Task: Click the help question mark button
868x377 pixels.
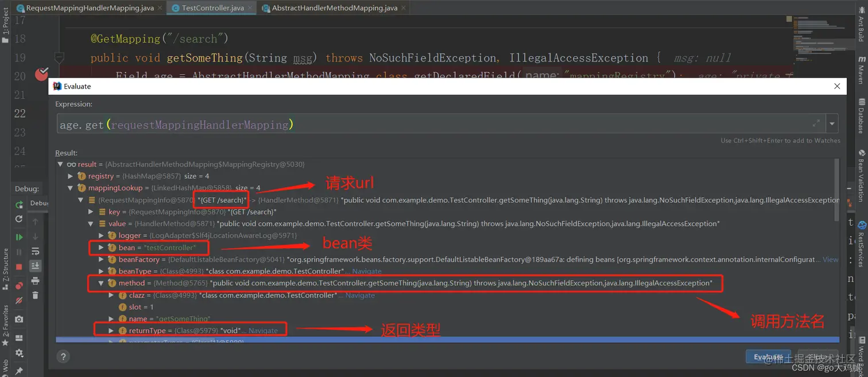Action: point(64,356)
